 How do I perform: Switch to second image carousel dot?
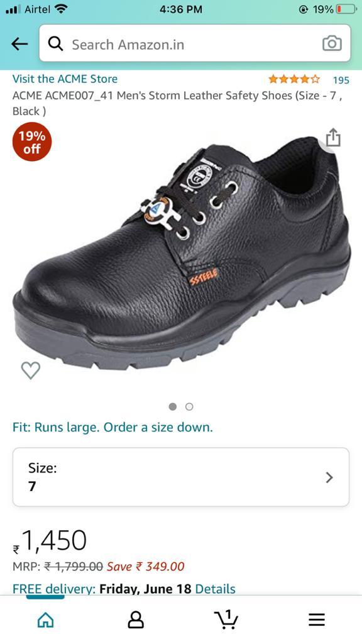tap(189, 407)
